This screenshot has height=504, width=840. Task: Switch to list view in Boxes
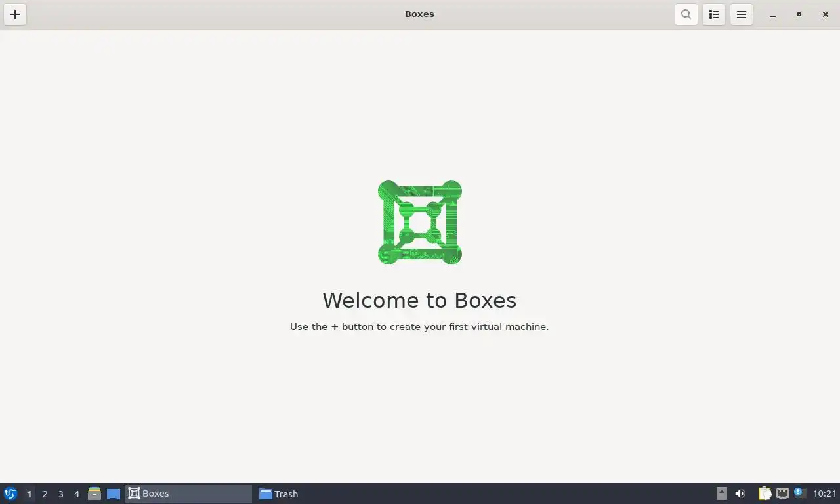pyautogui.click(x=714, y=14)
